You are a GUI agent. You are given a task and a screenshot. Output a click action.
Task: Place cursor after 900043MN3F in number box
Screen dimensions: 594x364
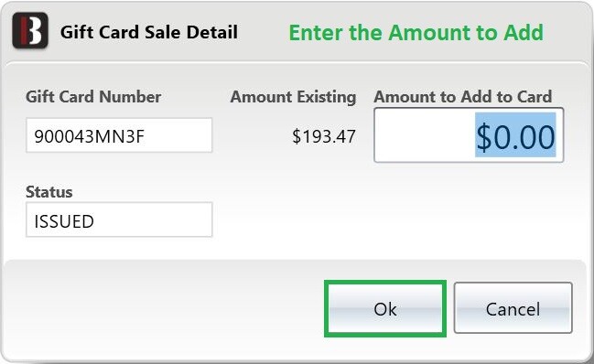[x=178, y=136]
